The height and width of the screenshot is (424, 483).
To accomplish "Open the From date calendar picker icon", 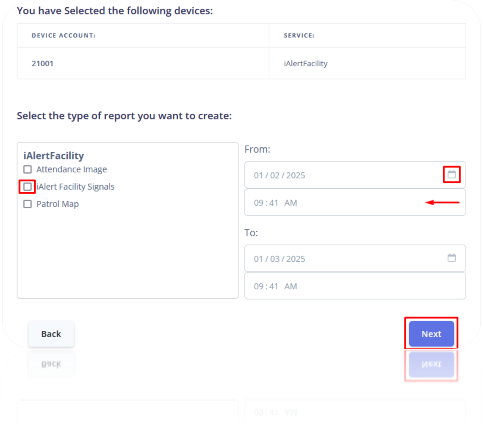I will (451, 174).
